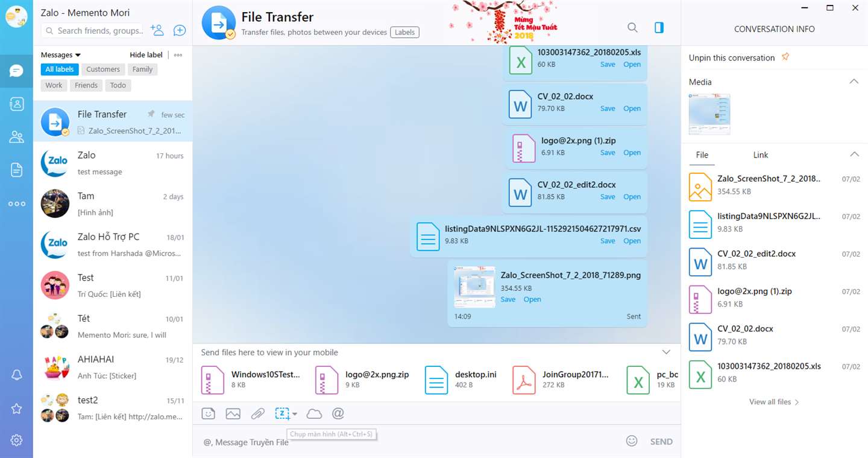
Task: Click Open for Zalo_ScreenShot png message
Action: click(x=532, y=299)
